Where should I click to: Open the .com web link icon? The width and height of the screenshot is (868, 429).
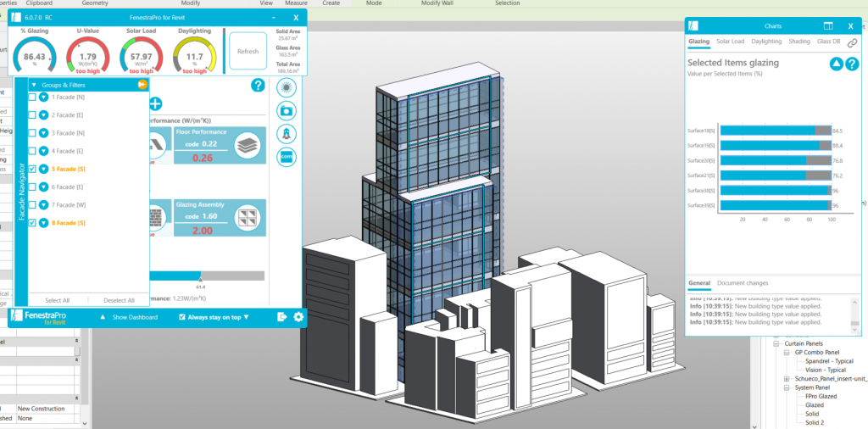coord(287,157)
